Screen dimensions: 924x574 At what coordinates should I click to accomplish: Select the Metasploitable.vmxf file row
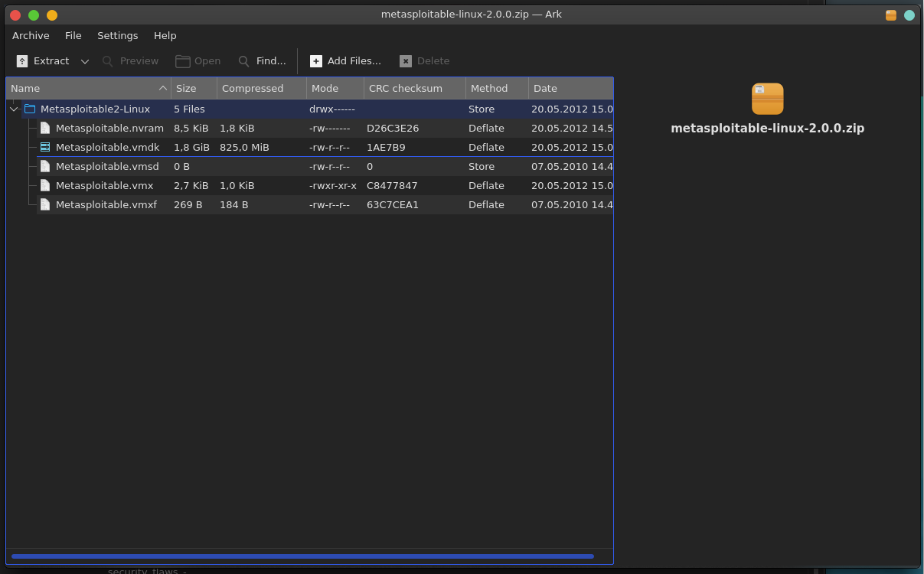click(309, 204)
